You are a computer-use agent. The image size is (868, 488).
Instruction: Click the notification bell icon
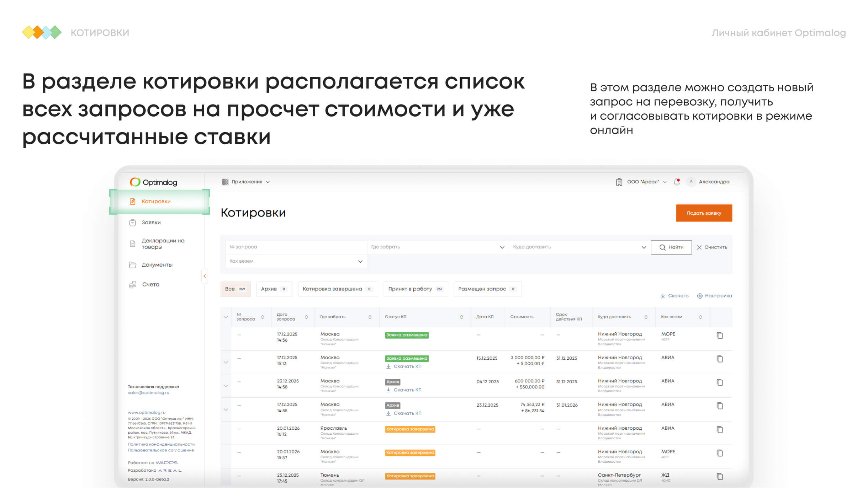(x=676, y=182)
